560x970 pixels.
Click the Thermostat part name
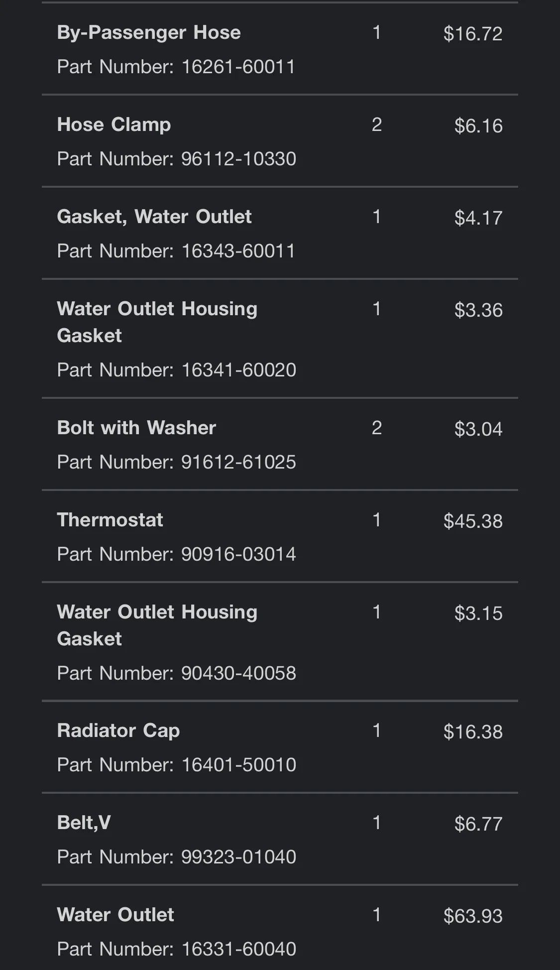110,520
